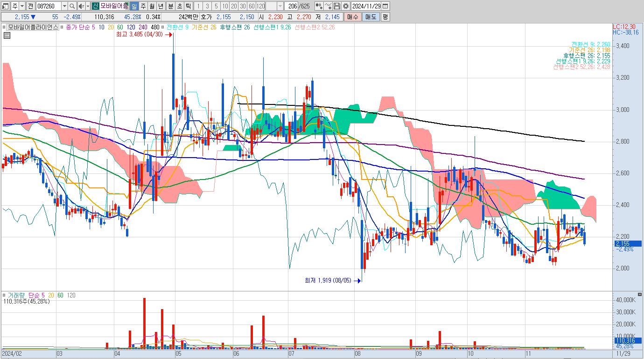Click the grid icon below stock name
Viewport: 644px width, 359px height.
7,35
